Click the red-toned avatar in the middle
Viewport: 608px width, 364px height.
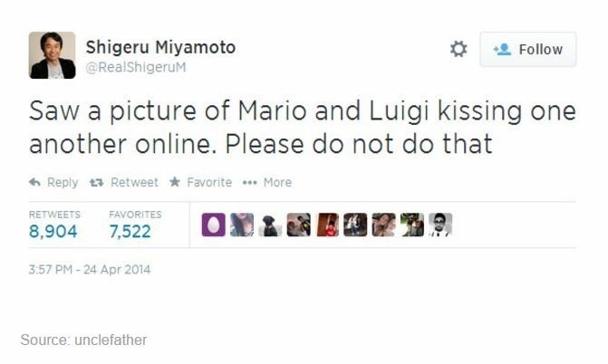327,225
